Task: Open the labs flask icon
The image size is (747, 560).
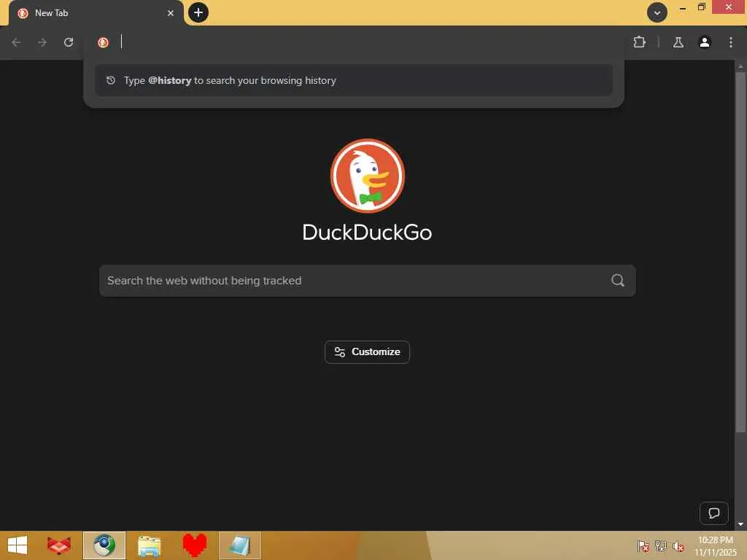Action: coord(678,42)
